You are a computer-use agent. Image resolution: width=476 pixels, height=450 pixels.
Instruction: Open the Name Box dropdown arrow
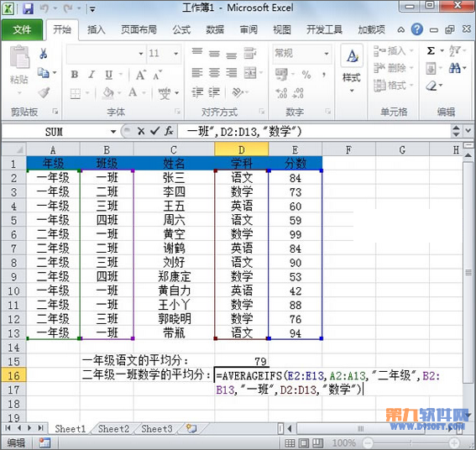[x=113, y=132]
